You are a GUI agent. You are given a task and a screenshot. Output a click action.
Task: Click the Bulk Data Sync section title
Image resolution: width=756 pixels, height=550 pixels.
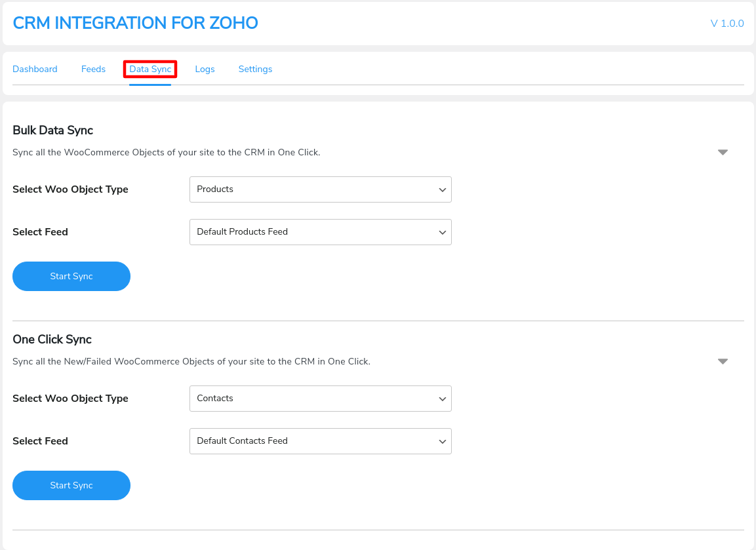[52, 130]
